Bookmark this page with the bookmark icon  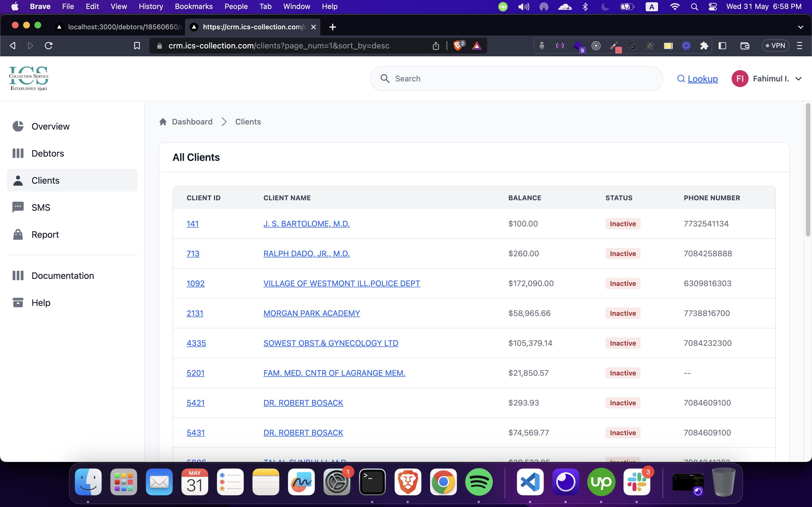pyautogui.click(x=137, y=46)
